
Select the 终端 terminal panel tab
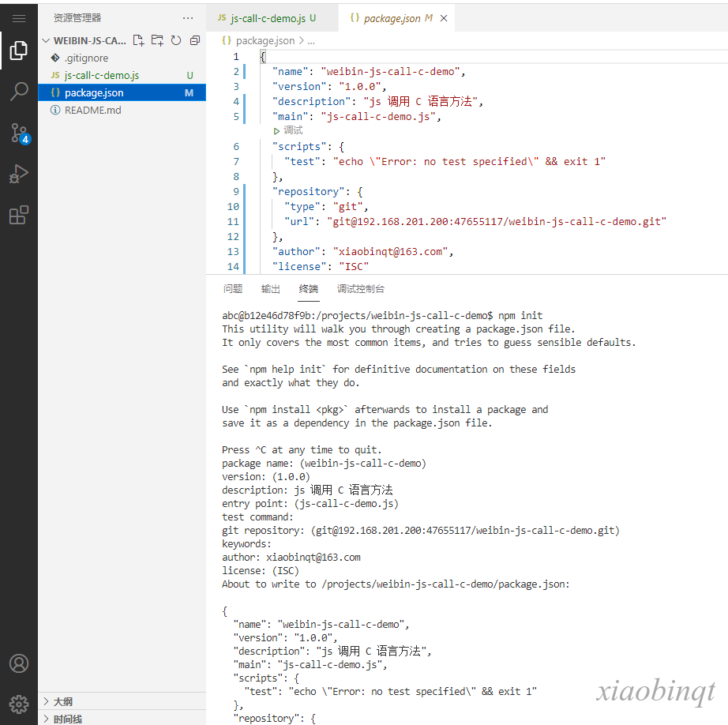point(308,289)
